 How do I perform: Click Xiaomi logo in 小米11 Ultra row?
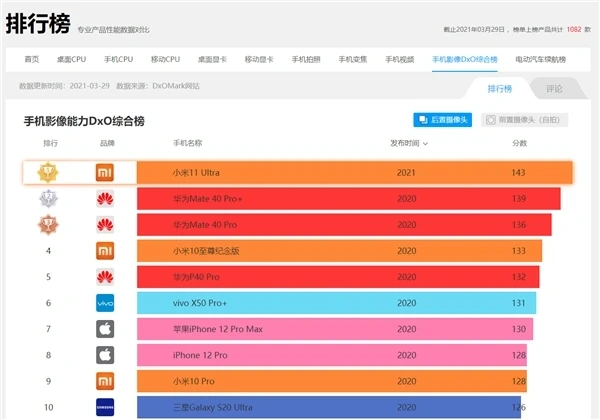point(105,173)
